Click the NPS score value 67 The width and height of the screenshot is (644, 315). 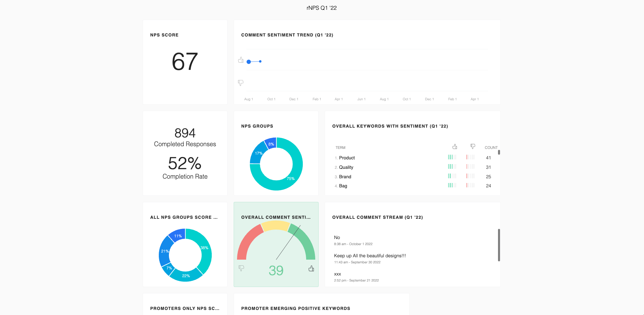pyautogui.click(x=185, y=62)
